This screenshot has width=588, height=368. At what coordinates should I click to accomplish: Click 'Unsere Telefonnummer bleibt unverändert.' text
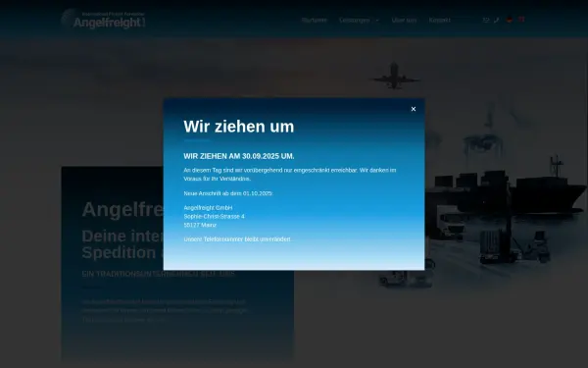pos(238,239)
